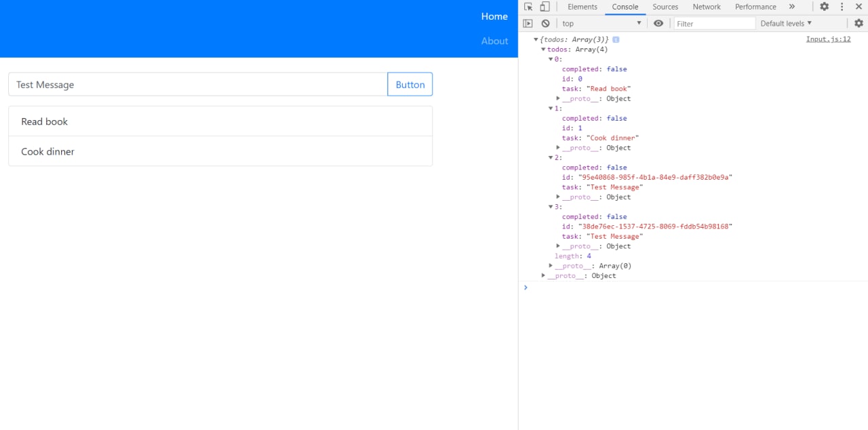Focus the Test Message input field
868x430 pixels.
[x=198, y=85]
